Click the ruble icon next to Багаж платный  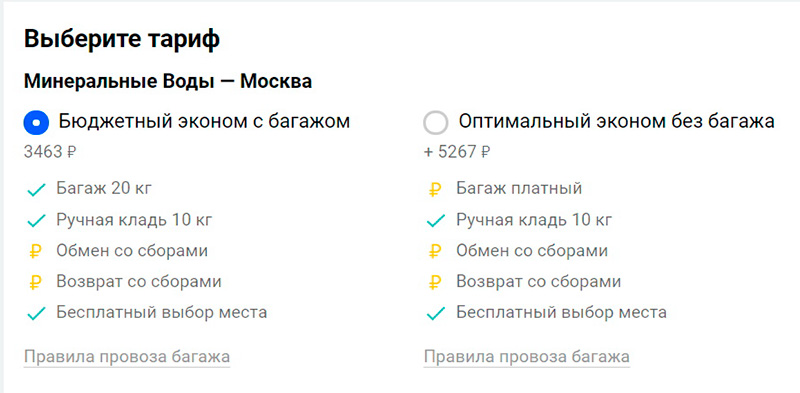(x=435, y=190)
